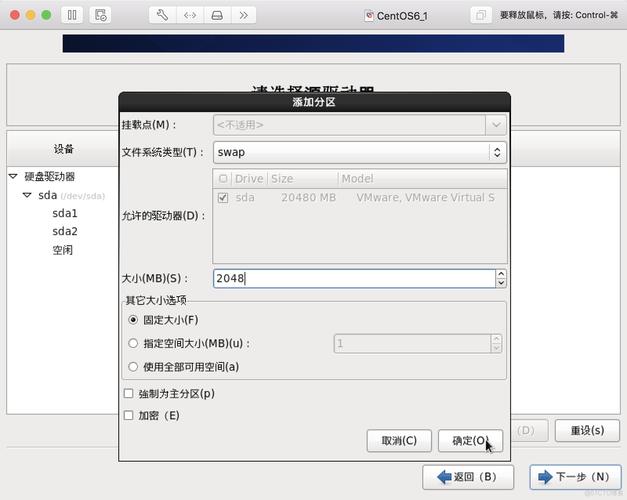The height and width of the screenshot is (500, 627).
Task: Decrease the partition size with the down arrow
Action: [501, 283]
